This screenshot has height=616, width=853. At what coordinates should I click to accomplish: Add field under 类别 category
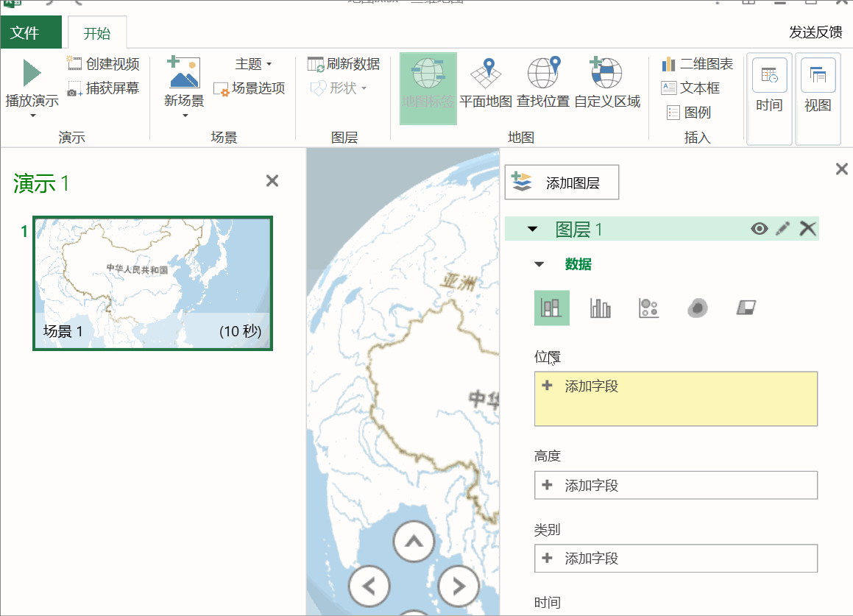coord(676,559)
